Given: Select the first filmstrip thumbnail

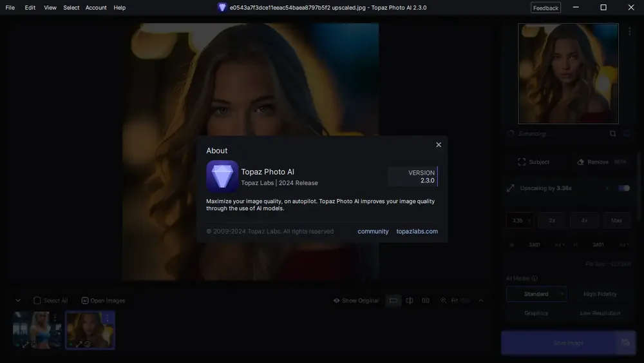Looking at the screenshot, I should [x=37, y=330].
